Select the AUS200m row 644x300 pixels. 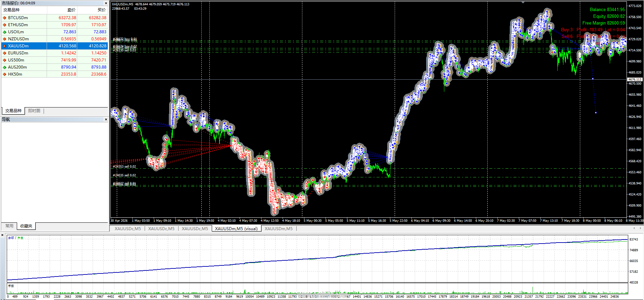point(55,67)
